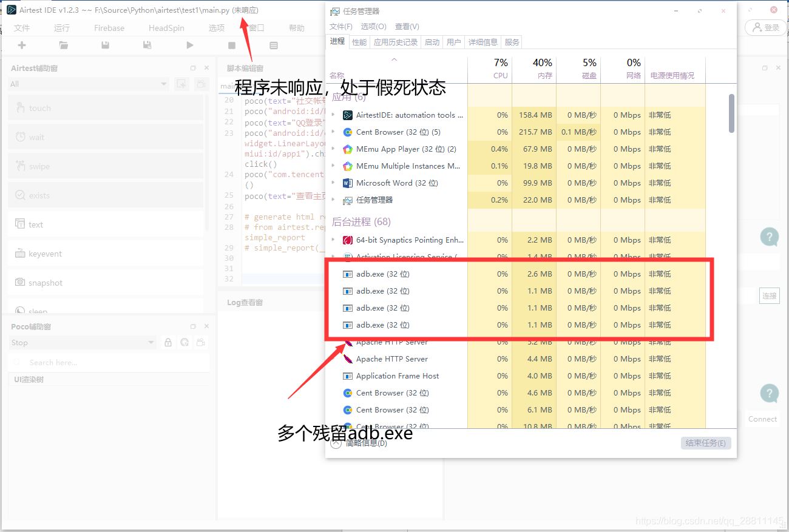
Task: Click 简略信息(D) to collapse details
Action: pyautogui.click(x=359, y=443)
